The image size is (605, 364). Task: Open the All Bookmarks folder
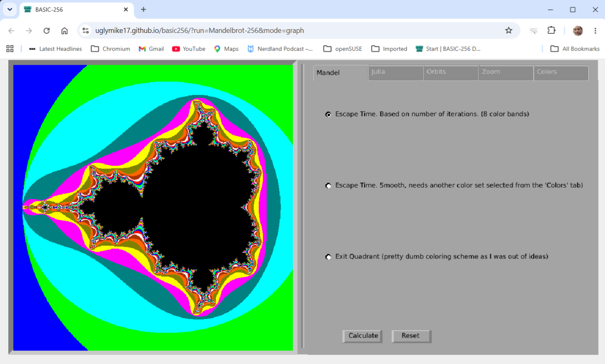click(x=575, y=49)
